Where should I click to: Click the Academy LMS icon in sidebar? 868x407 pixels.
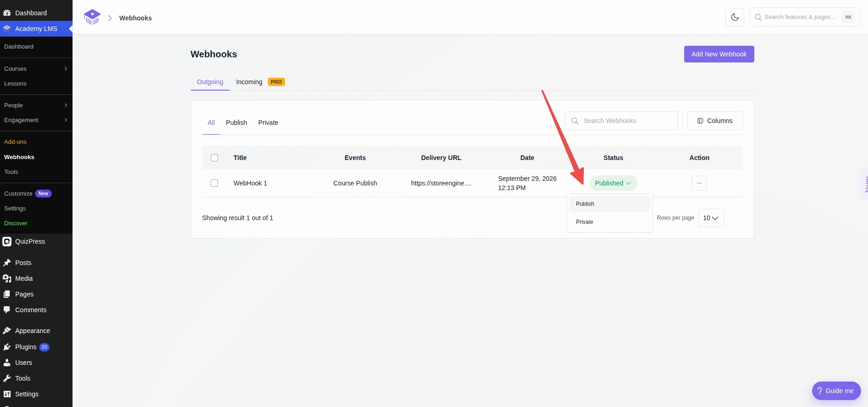coord(7,29)
